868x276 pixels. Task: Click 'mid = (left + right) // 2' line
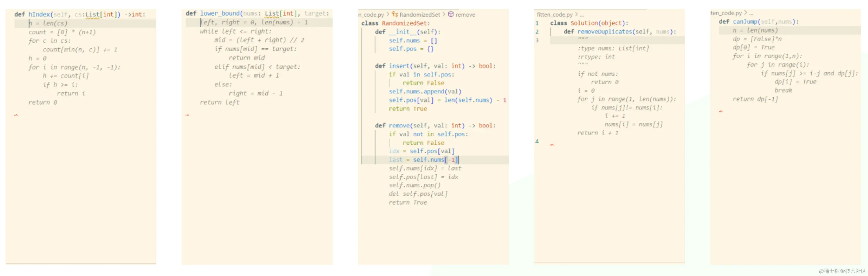(259, 40)
